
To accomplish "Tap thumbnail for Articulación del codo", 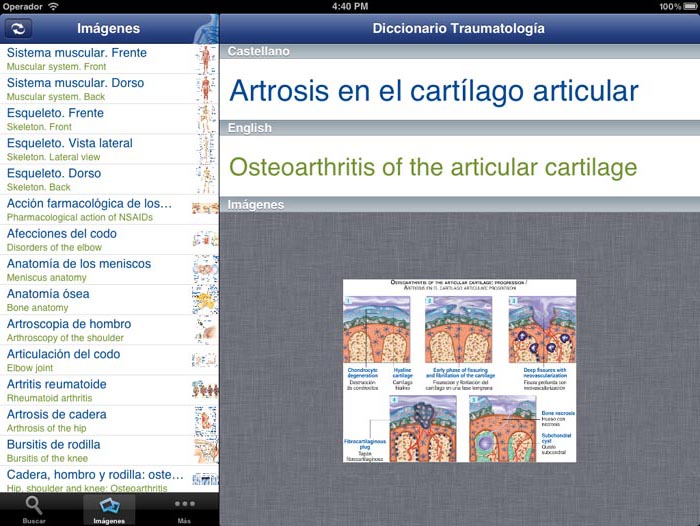I will pos(205,360).
